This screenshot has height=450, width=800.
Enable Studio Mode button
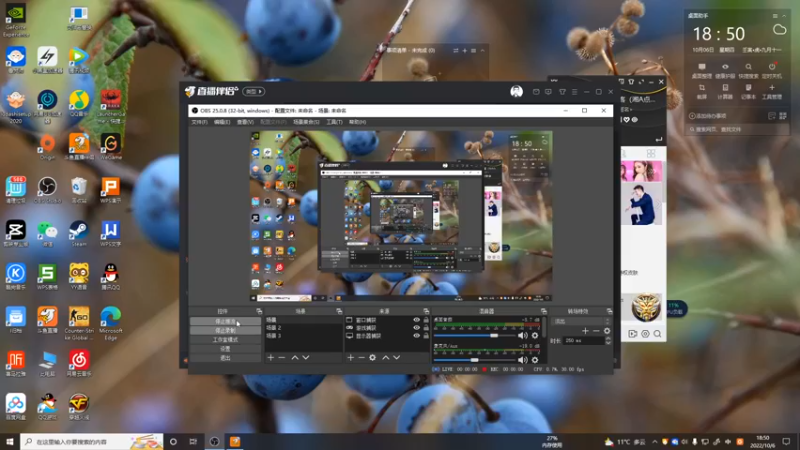225,340
